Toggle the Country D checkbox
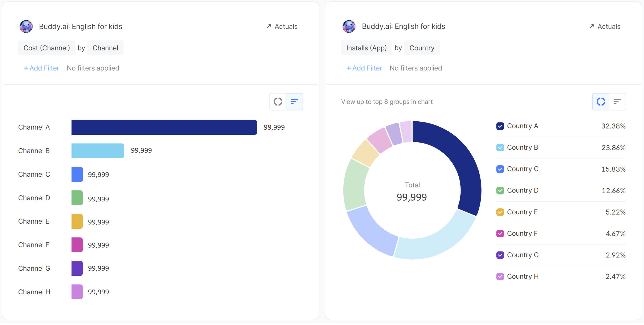Screen dimensions: 644x325 pos(500,191)
